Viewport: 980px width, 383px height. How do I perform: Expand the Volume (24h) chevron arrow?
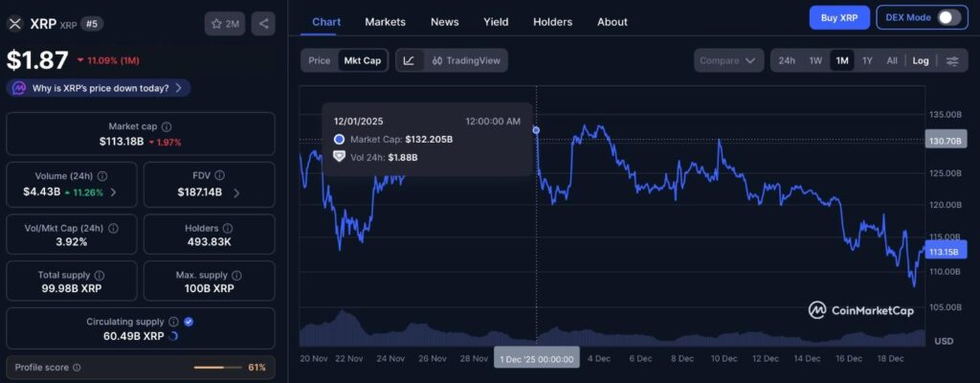[113, 192]
